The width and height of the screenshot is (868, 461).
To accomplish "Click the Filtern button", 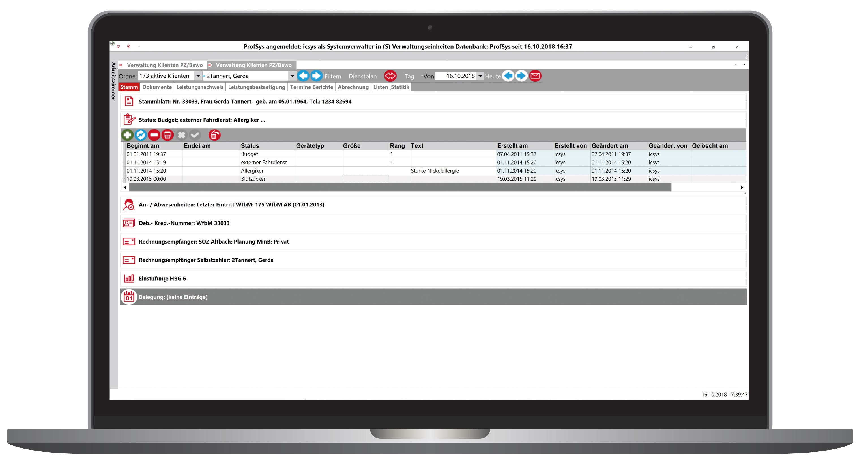I will [333, 76].
